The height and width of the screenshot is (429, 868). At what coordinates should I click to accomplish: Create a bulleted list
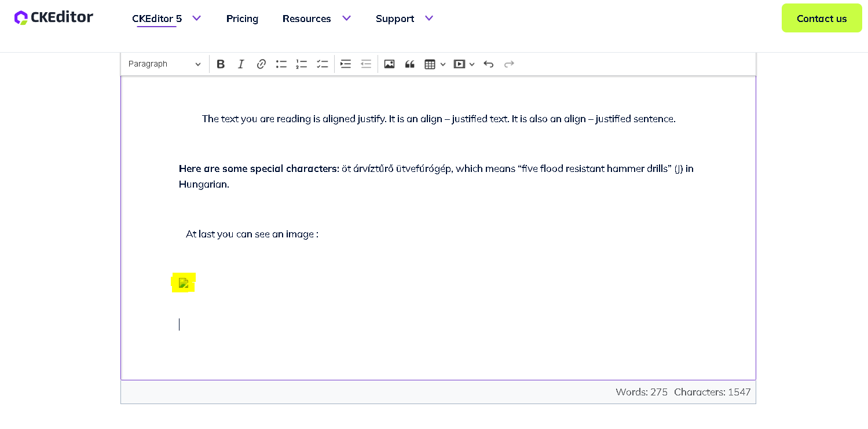click(281, 64)
